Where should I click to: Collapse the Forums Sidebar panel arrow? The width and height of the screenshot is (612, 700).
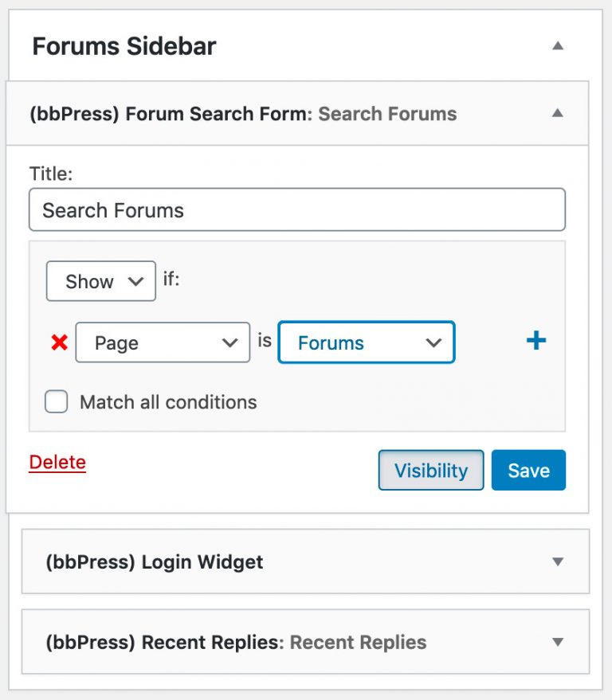click(x=558, y=45)
